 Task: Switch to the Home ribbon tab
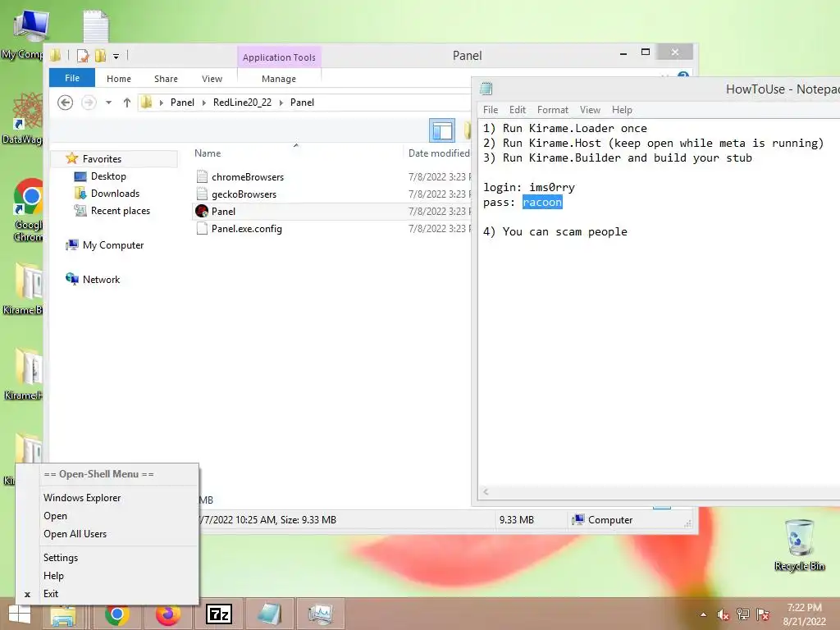point(118,79)
